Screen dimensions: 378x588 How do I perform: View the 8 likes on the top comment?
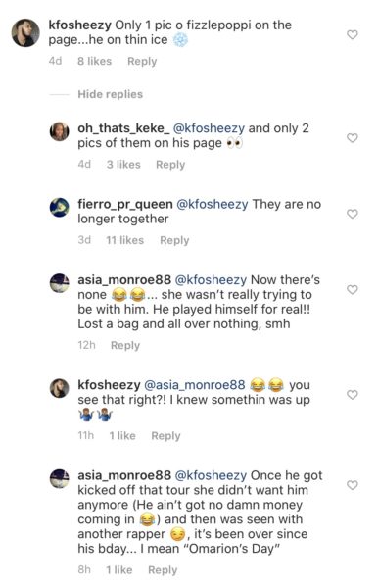click(94, 61)
